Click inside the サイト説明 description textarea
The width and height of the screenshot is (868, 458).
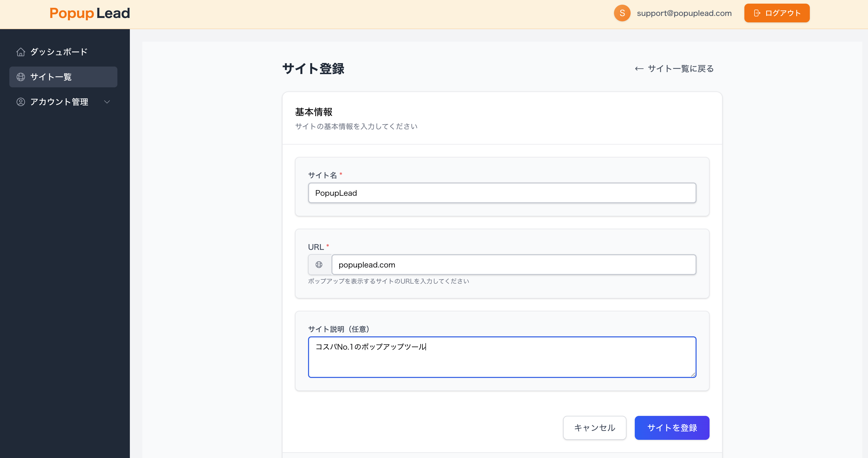click(502, 357)
